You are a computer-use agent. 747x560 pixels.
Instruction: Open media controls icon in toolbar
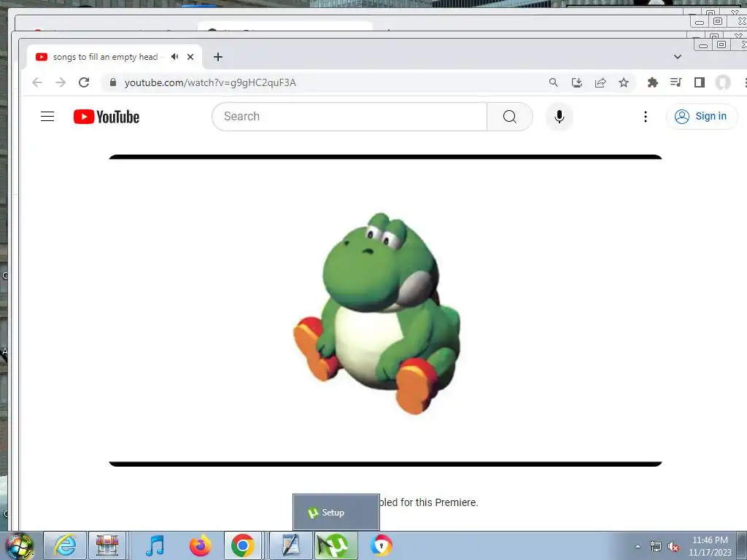676,82
